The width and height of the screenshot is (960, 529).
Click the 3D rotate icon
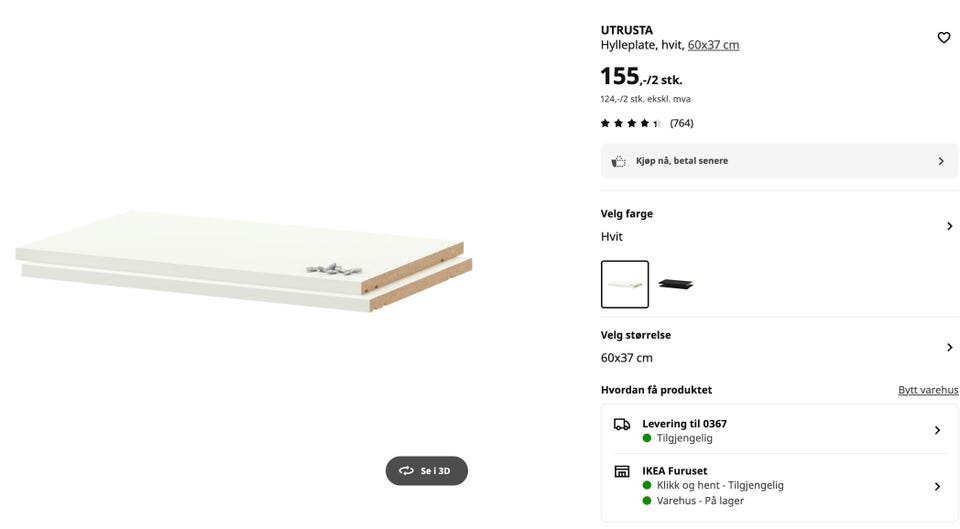[406, 471]
